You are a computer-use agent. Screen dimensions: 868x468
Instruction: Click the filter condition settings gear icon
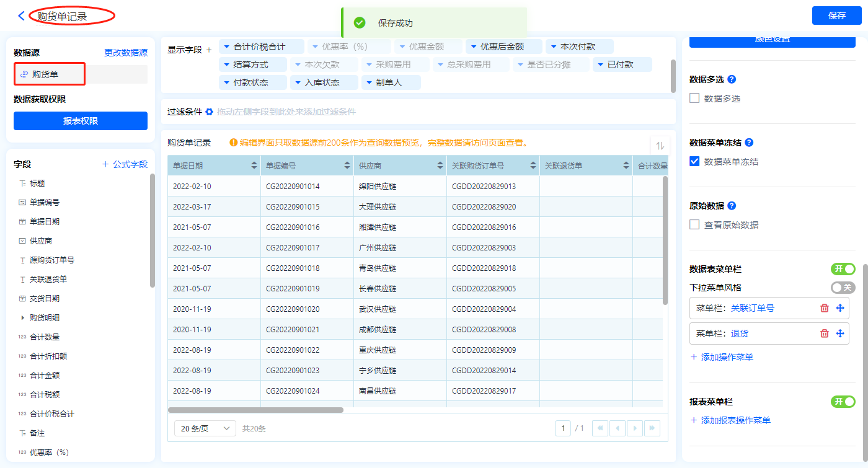click(x=210, y=112)
